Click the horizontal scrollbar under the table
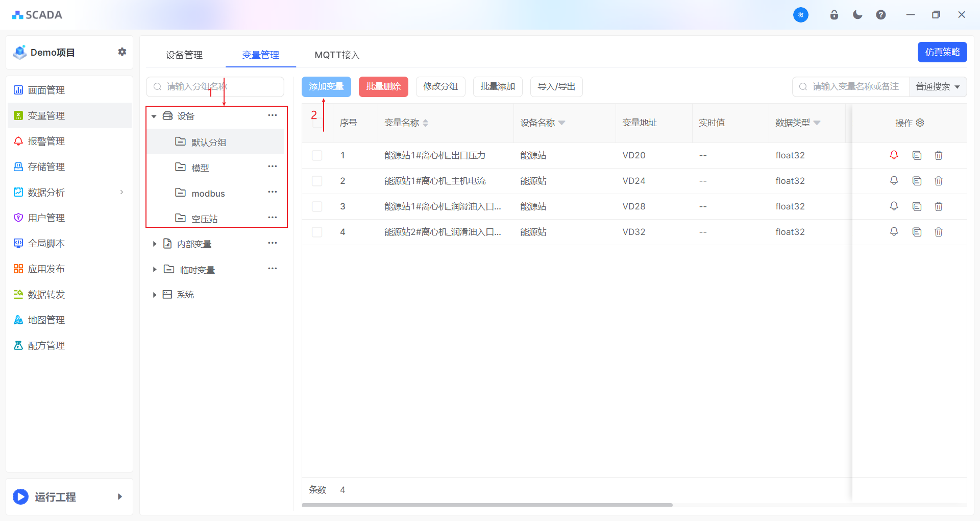This screenshot has width=980, height=521. click(487, 505)
